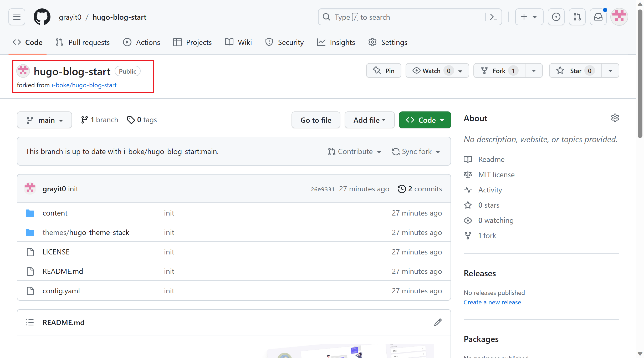The width and height of the screenshot is (644, 358).
Task: Open the i-boke/hugo-blog-start fork link
Action: 84,85
